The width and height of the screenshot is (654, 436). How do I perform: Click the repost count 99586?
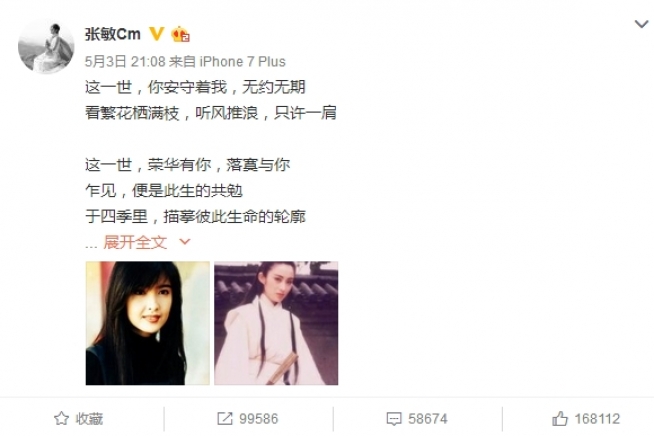pos(258,418)
